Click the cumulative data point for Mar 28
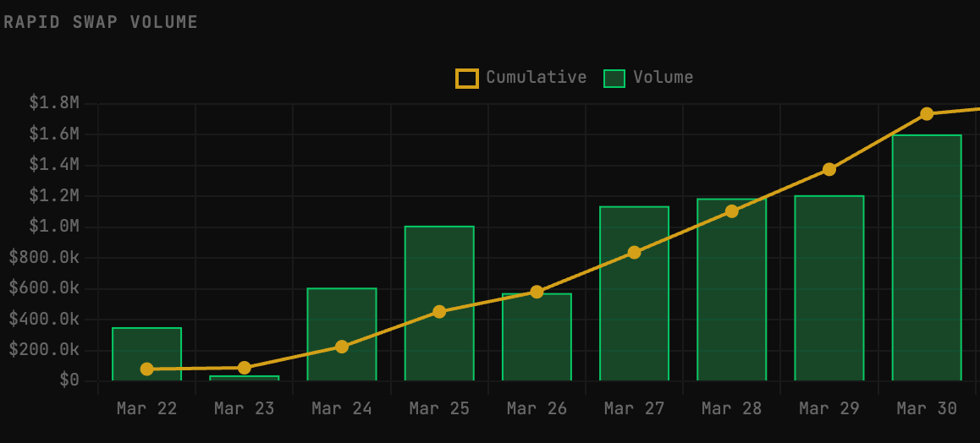Screen dimensions: 980x443 732,211
